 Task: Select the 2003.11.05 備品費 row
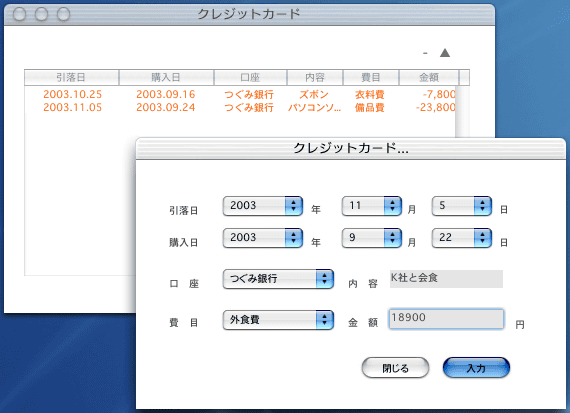[240, 108]
